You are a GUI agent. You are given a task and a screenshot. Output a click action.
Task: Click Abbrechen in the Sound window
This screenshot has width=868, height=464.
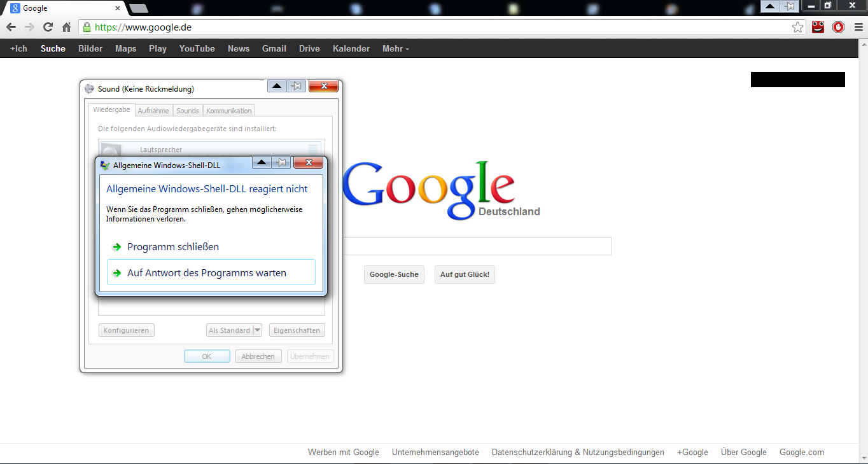tap(258, 356)
